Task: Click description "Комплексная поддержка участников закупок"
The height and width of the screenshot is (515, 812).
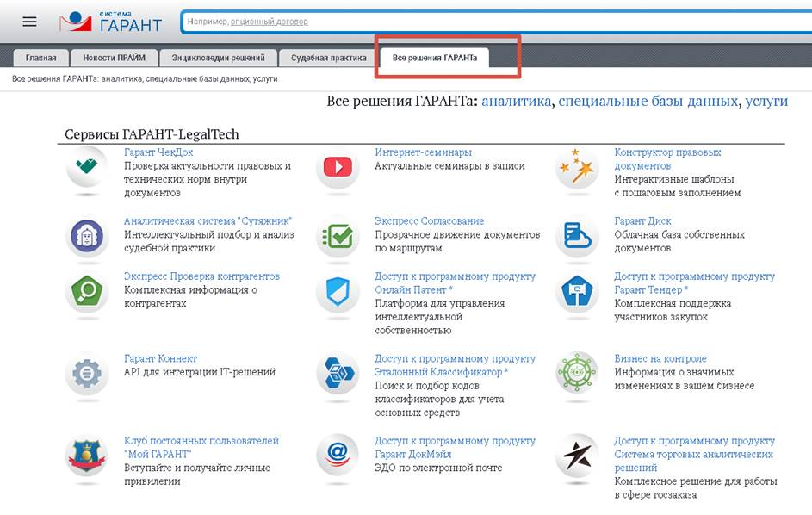Action: coord(673,310)
